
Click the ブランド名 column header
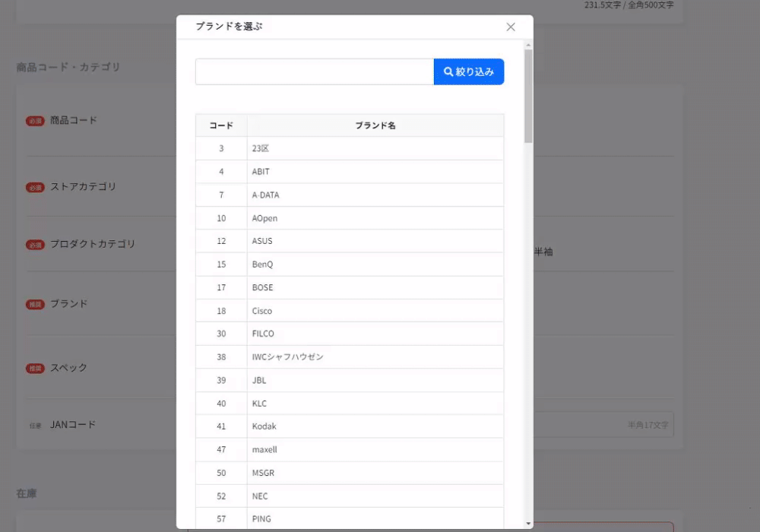point(375,125)
